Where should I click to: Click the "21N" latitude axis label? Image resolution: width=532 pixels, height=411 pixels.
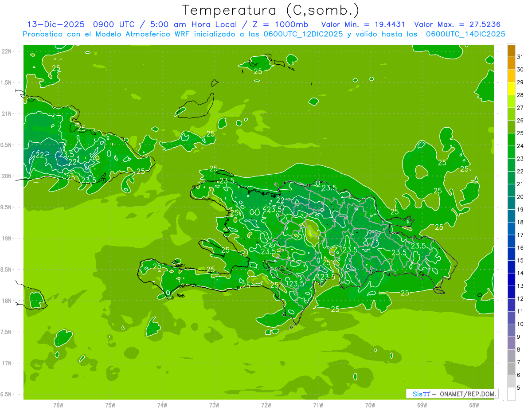8,114
